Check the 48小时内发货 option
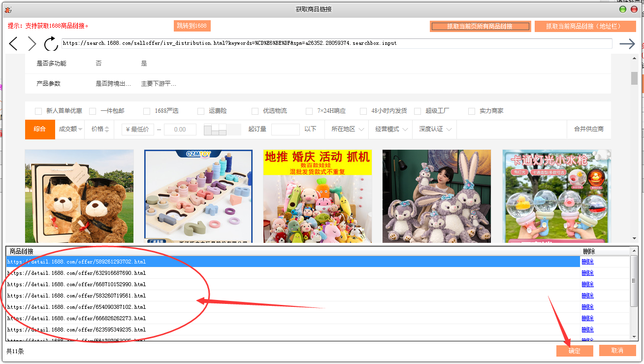The image size is (644, 364). [x=363, y=111]
